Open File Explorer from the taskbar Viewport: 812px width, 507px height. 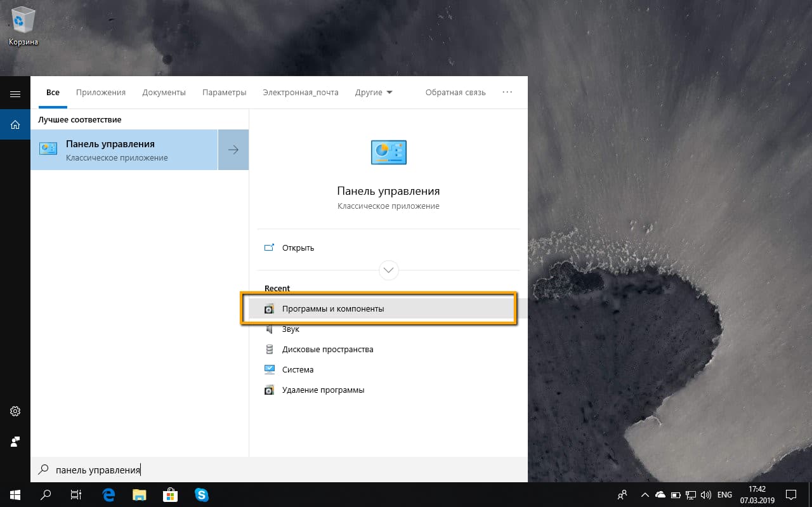coord(139,494)
